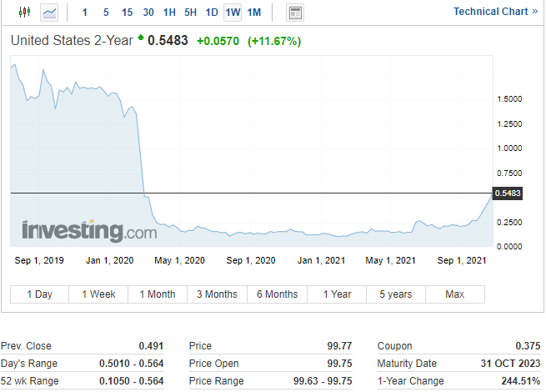Image resolution: width=546 pixels, height=392 pixels.
Task: Click the 0.5483 current price marker
Action: [x=508, y=193]
